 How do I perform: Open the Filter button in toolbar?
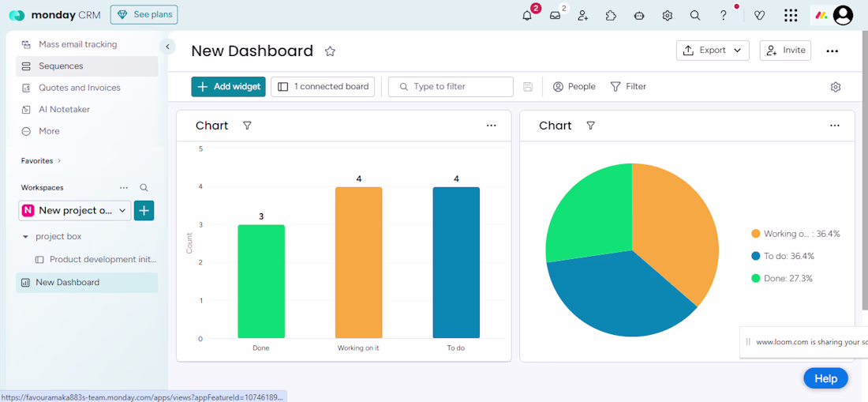pyautogui.click(x=628, y=87)
